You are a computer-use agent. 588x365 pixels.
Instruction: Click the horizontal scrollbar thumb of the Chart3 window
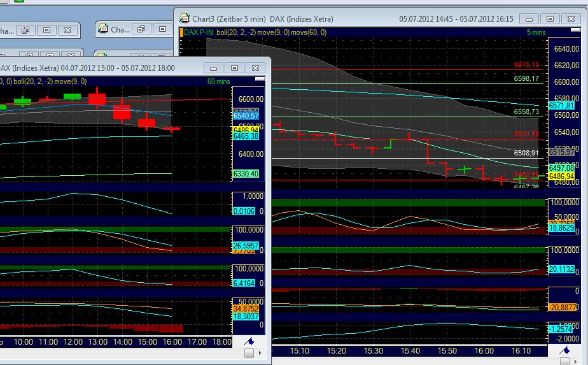pyautogui.click(x=564, y=361)
